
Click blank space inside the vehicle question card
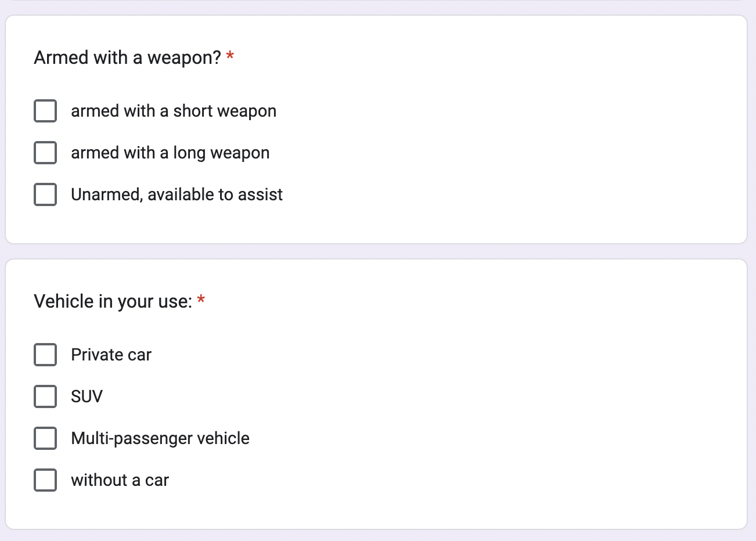(x=494, y=406)
